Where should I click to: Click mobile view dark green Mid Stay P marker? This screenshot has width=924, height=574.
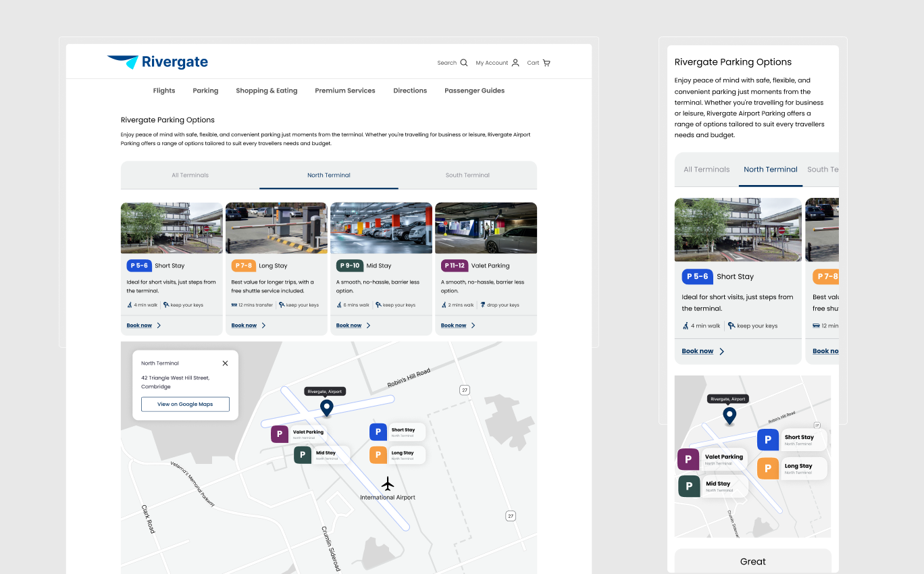pos(688,486)
